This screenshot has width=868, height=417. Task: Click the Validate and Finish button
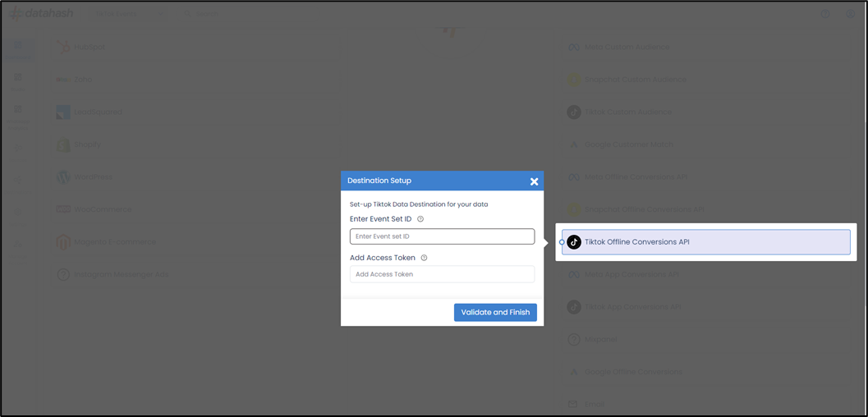click(x=495, y=312)
